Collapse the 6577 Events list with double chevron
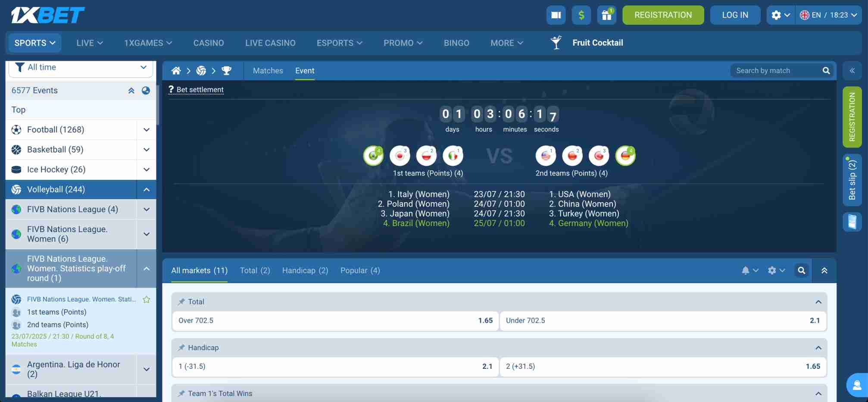 tap(131, 91)
